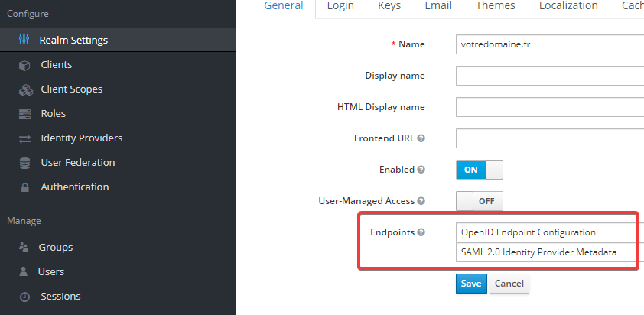Switch to the Login tab
This screenshot has width=644, height=315.
click(340, 6)
